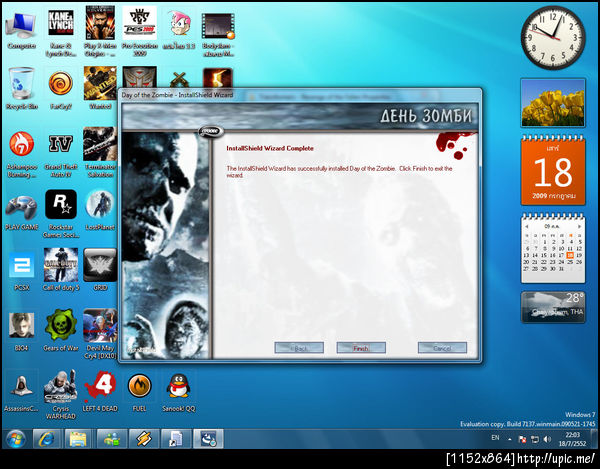Select the crossed guns desktop icon
This screenshot has height=469, width=600.
(x=179, y=80)
